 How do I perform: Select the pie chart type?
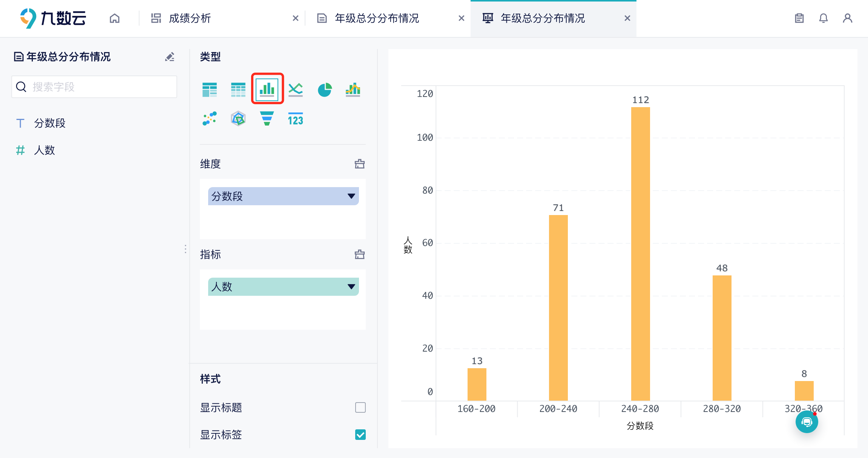click(324, 90)
